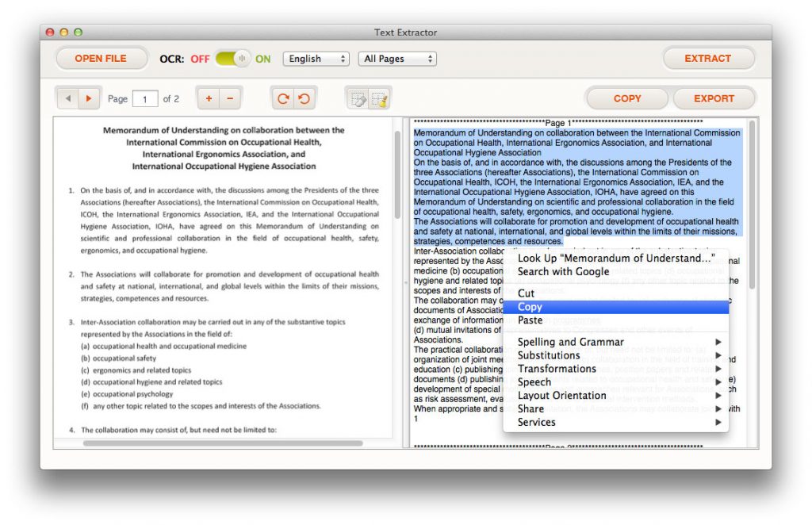Choose Look Up in context menu
Image resolution: width=812 pixels, height=525 pixels.
(615, 258)
